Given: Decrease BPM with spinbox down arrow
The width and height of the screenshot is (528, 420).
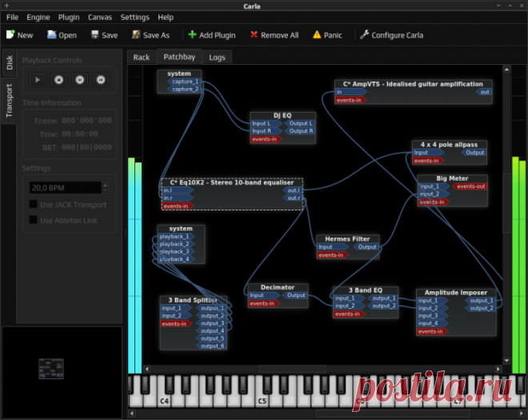Looking at the screenshot, I should point(105,190).
